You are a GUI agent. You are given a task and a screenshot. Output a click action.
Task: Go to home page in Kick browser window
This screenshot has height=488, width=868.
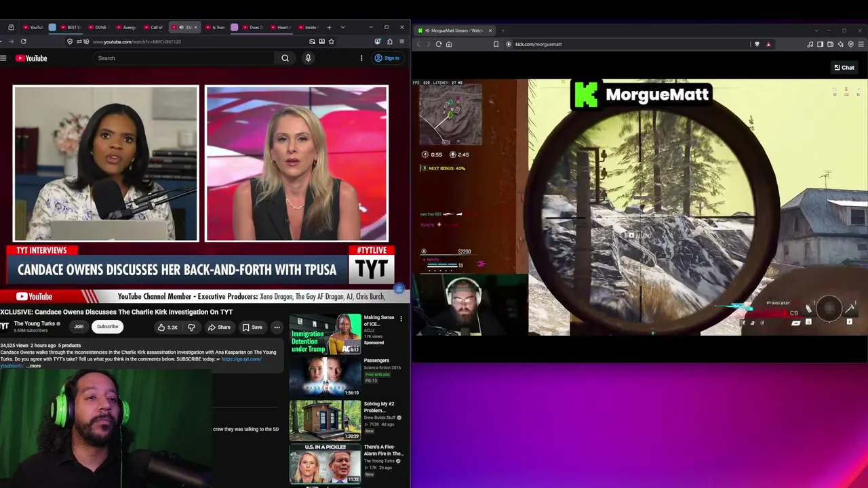[x=449, y=44]
